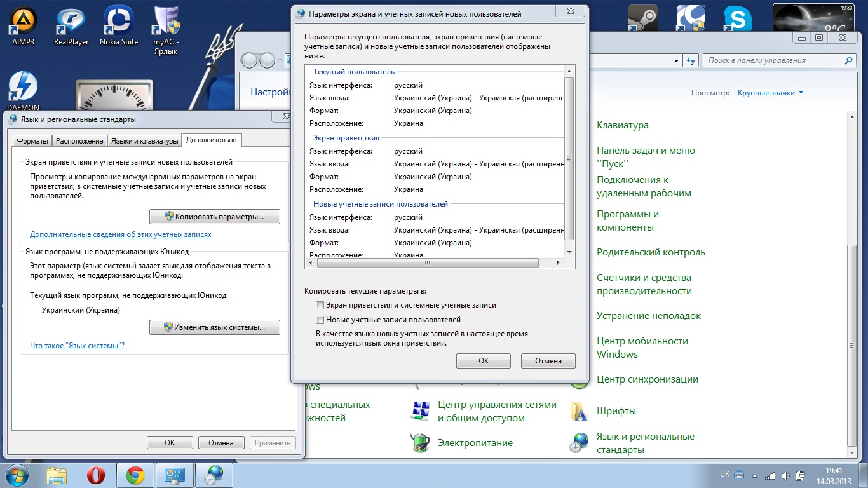868x488 pixels.
Task: Open the Что такое "Язык системы" link
Action: coord(77,346)
